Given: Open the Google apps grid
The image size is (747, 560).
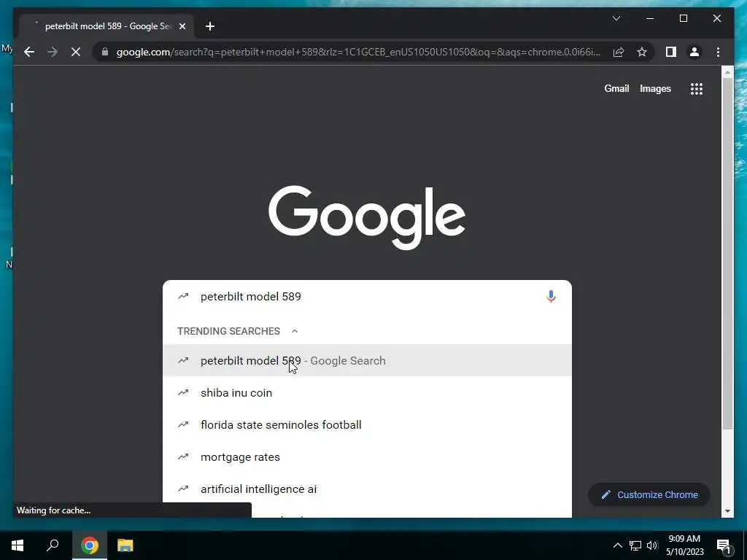Looking at the screenshot, I should pos(697,88).
